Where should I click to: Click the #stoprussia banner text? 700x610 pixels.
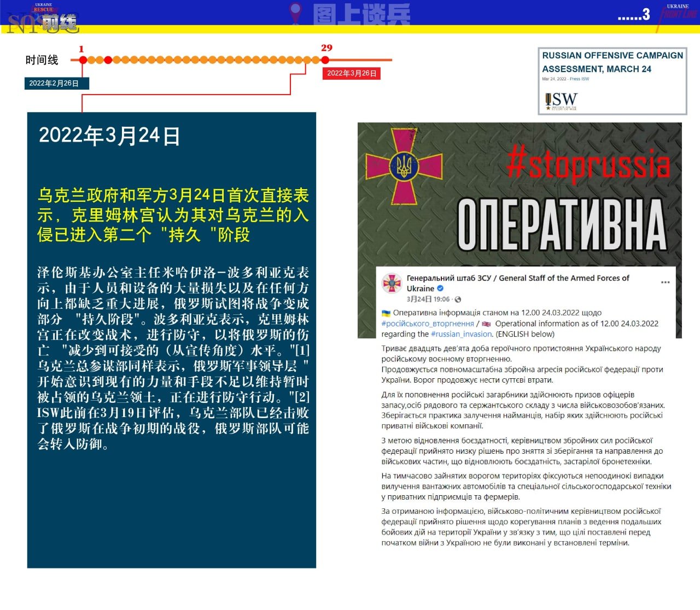pyautogui.click(x=588, y=164)
